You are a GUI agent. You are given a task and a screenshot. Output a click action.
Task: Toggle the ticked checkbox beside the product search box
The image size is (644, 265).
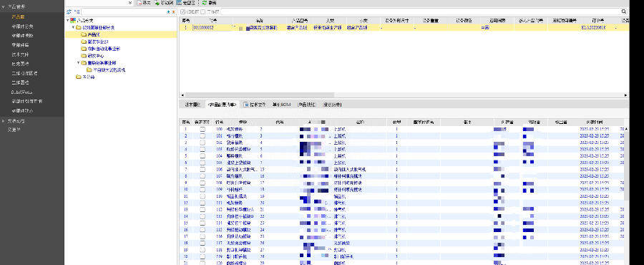click(x=183, y=12)
